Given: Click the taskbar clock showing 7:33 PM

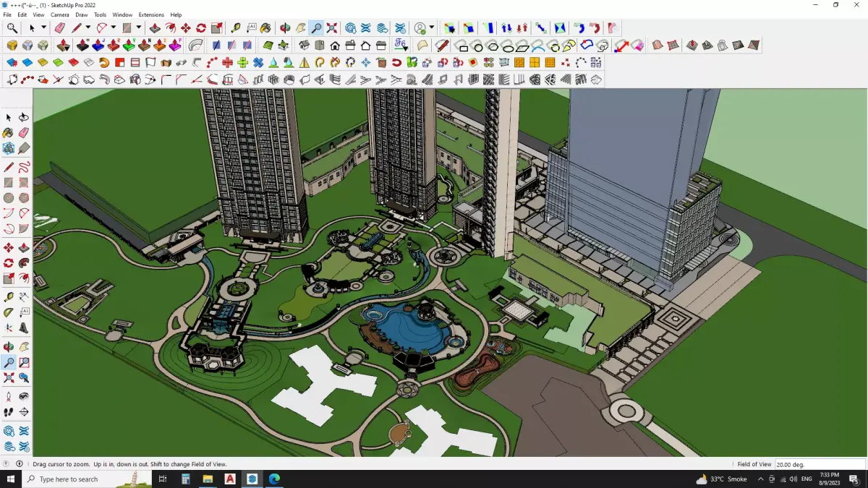Looking at the screenshot, I should pos(829,479).
